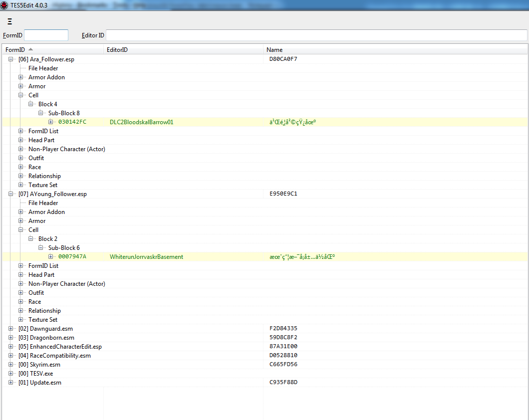Click the C935F88D value for Update.esm

283,382
